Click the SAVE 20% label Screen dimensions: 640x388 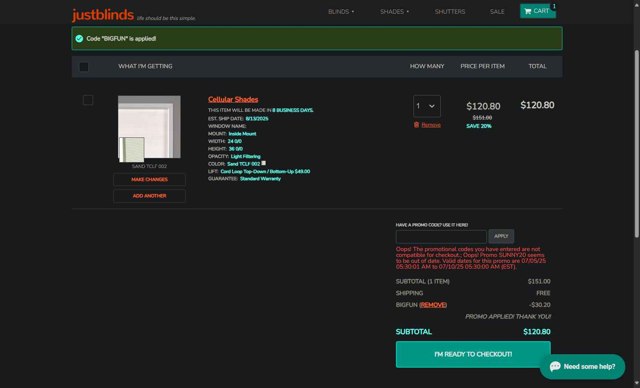pos(479,126)
